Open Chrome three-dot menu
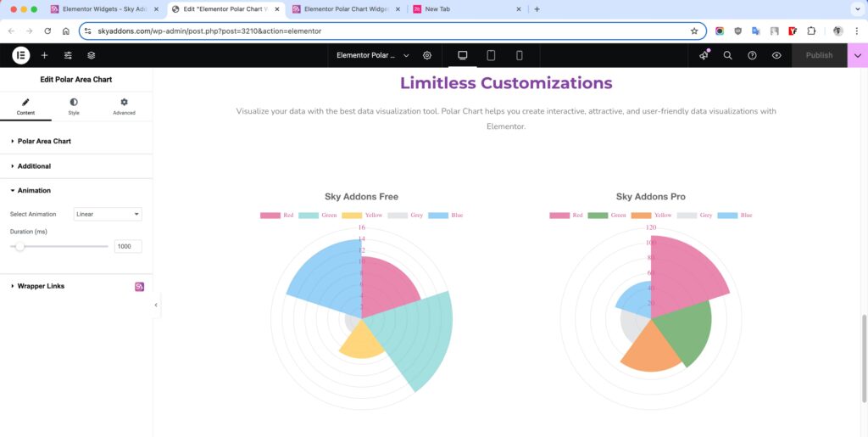 click(x=856, y=31)
